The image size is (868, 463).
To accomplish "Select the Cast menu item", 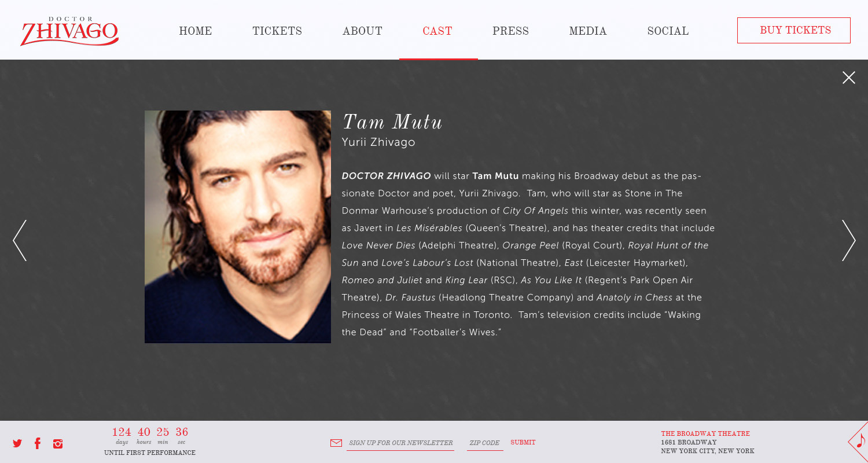I will [x=437, y=31].
